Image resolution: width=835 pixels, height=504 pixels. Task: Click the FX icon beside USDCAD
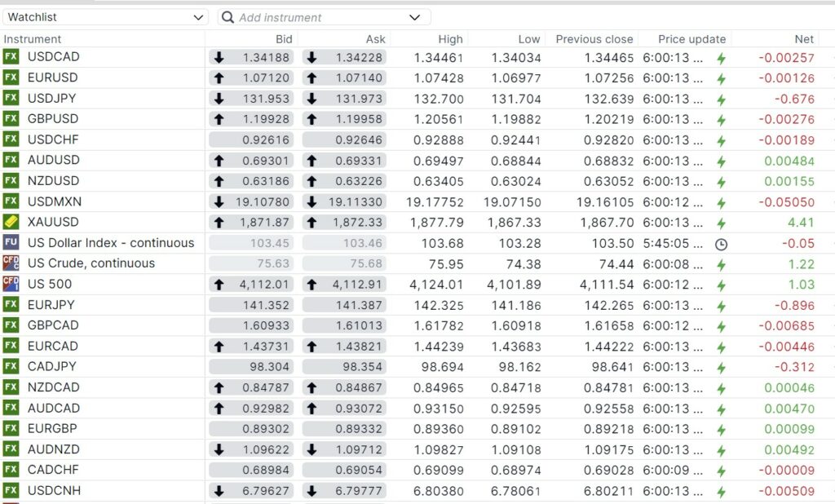pos(11,56)
